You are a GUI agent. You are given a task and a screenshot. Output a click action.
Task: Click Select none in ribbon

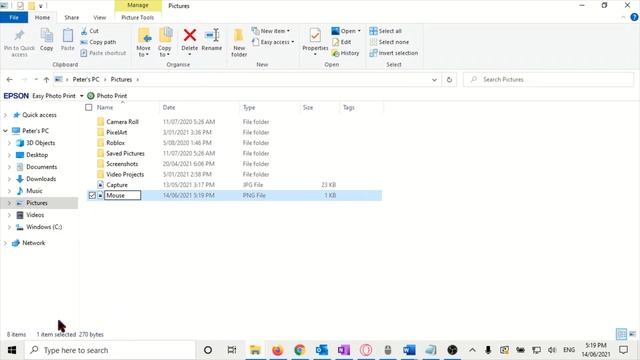[x=389, y=42]
